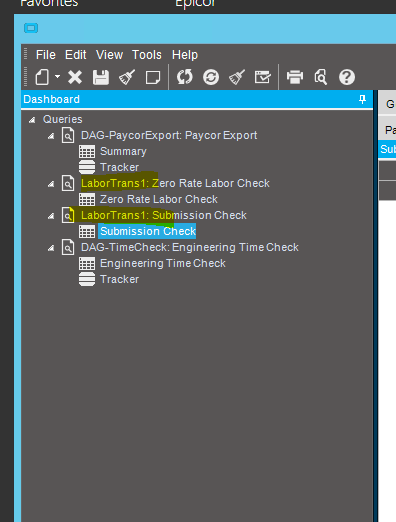Click the second Clear broom icon

237,77
